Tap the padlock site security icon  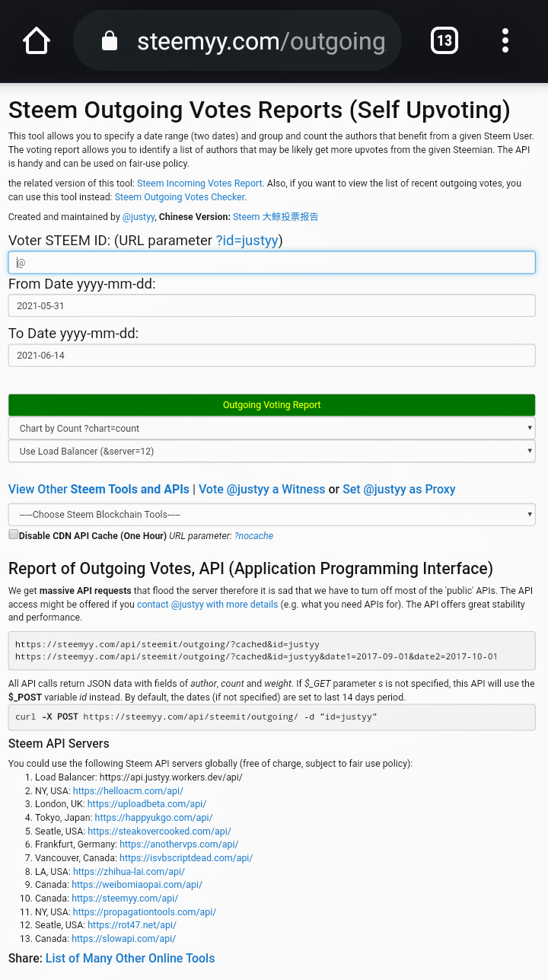[x=110, y=40]
